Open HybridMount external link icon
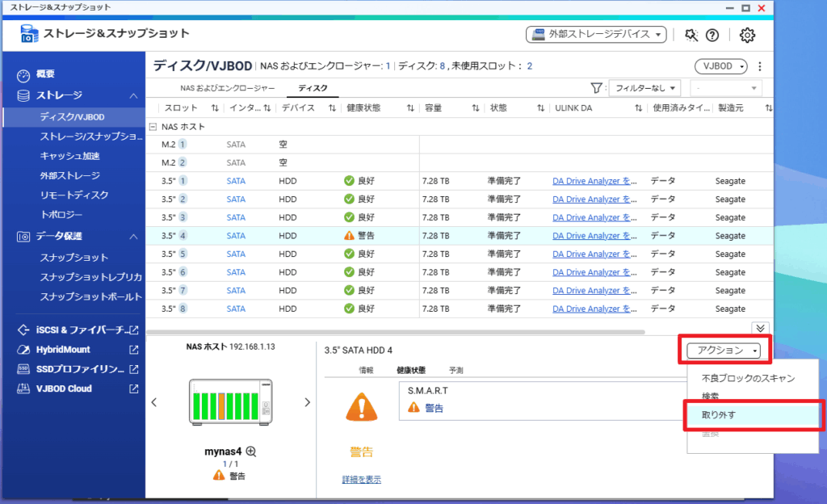 pos(134,350)
